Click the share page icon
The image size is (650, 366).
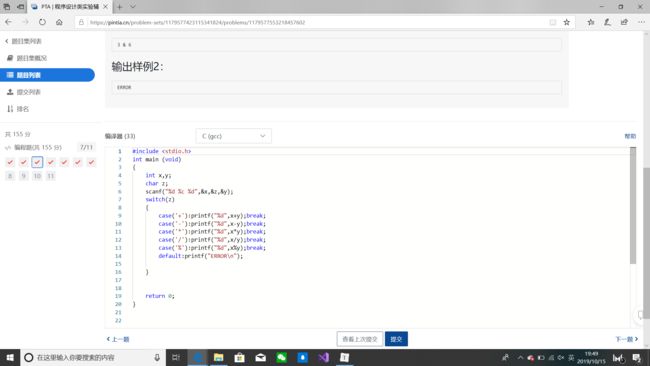click(x=624, y=22)
